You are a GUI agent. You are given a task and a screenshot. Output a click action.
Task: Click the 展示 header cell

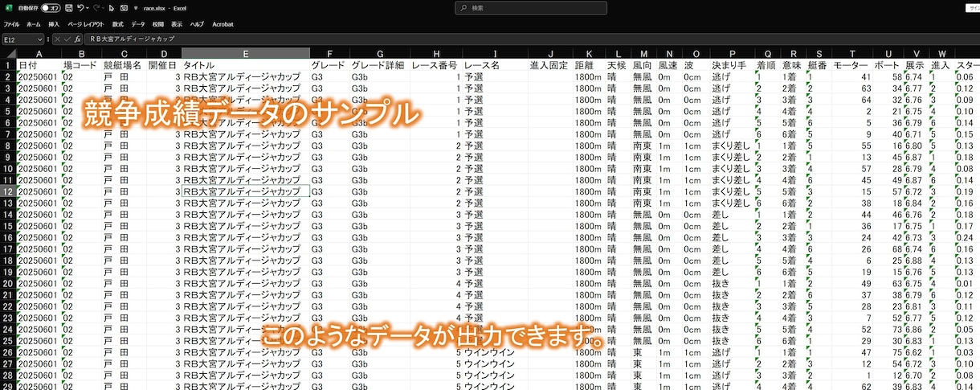point(915,65)
